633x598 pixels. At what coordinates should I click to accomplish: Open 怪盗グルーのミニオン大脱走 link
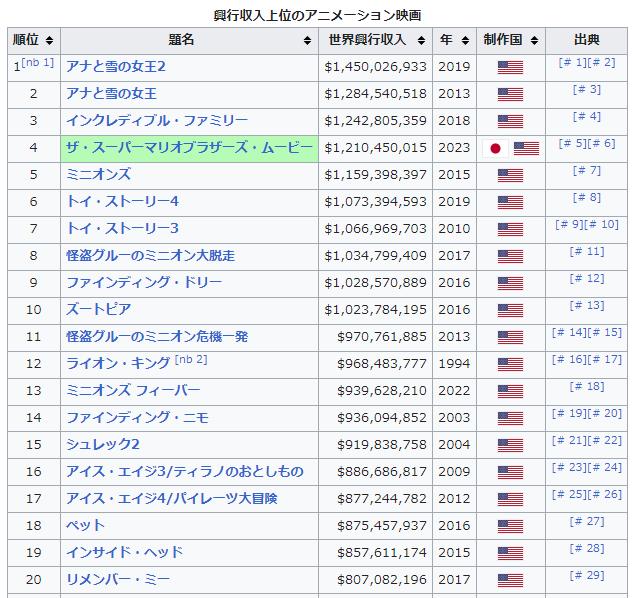pyautogui.click(x=151, y=256)
